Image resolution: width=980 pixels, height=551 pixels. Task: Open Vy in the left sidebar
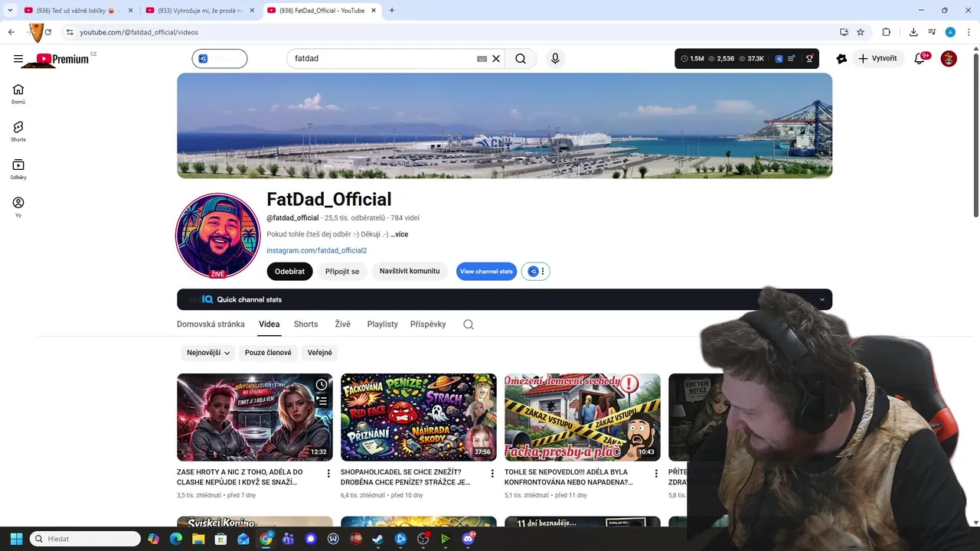18,207
